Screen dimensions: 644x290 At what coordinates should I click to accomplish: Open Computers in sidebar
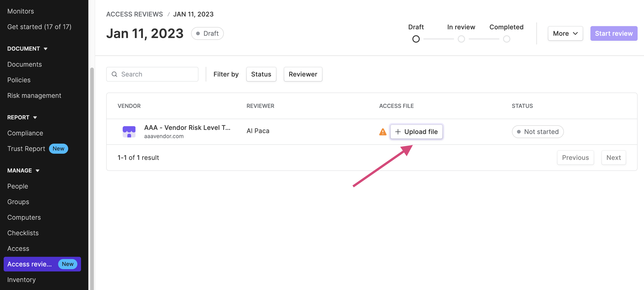pos(24,217)
